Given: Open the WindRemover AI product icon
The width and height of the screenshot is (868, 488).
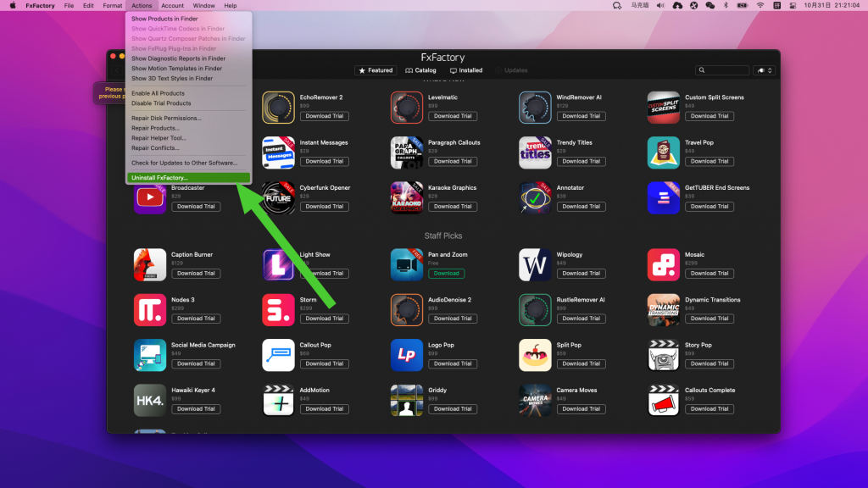Looking at the screenshot, I should 535,107.
